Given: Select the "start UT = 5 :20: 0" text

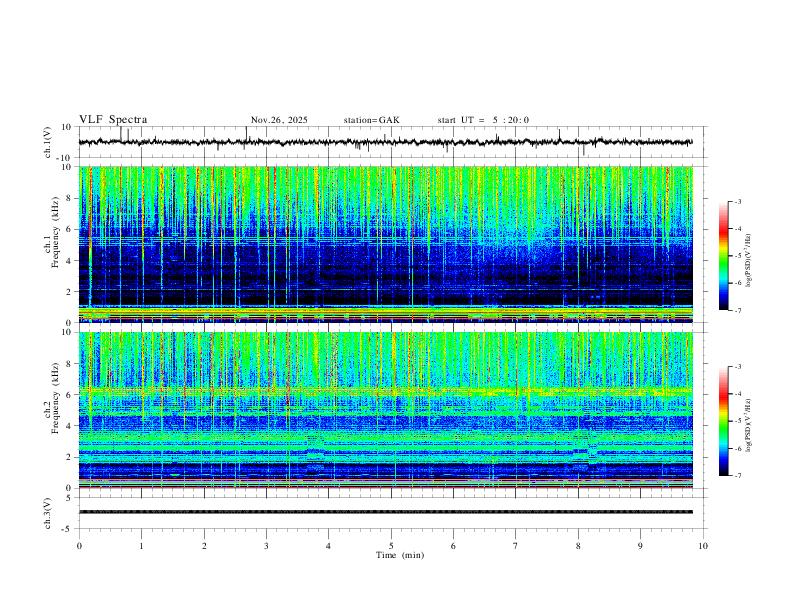Looking at the screenshot, I should pos(483,120).
